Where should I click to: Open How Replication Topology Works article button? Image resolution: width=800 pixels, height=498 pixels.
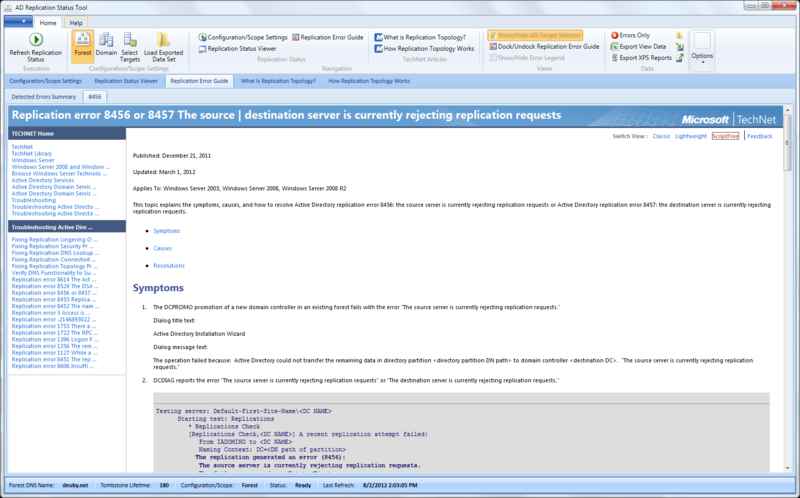click(x=424, y=48)
